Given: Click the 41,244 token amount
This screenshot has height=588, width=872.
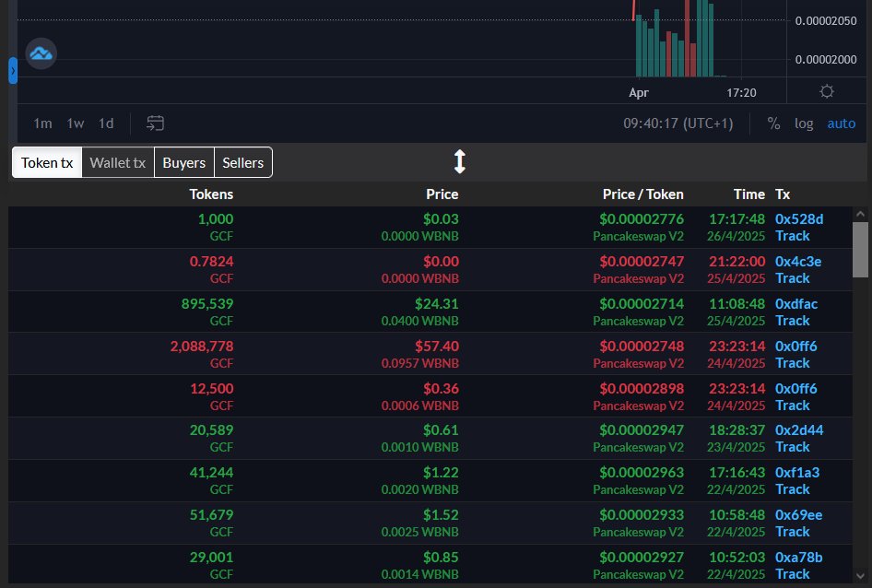Looking at the screenshot, I should click(211, 472).
